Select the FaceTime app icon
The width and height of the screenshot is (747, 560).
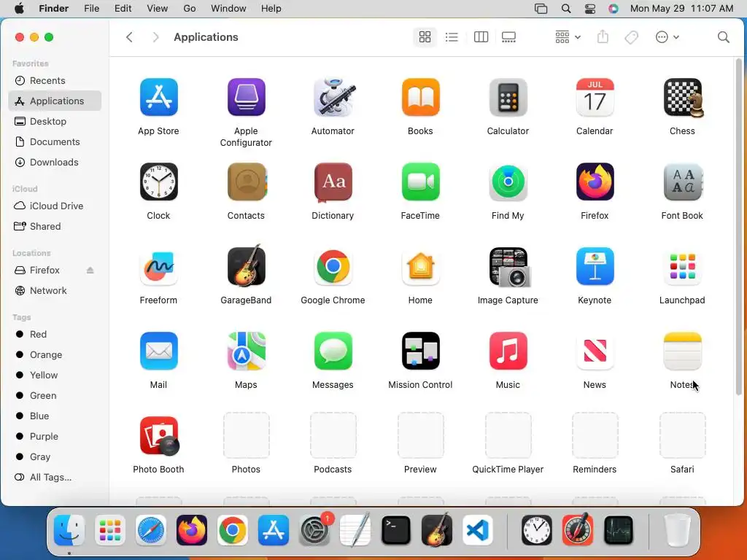(x=420, y=182)
